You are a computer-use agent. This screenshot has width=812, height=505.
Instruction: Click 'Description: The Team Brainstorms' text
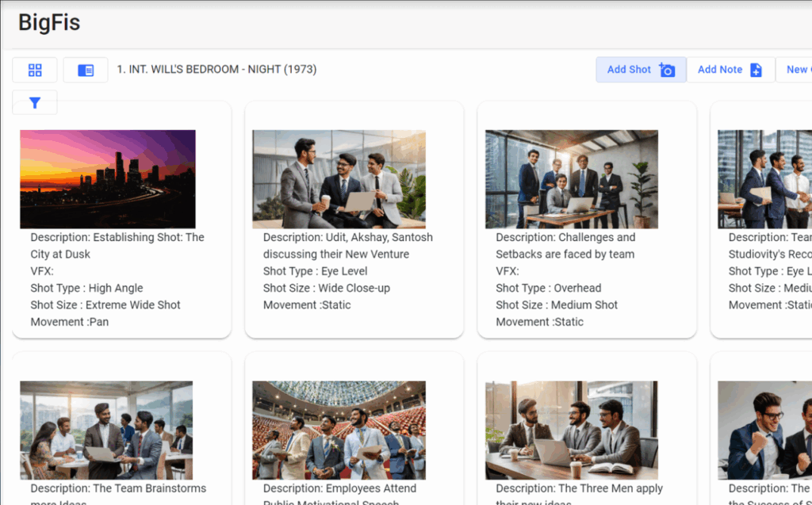tap(118, 488)
